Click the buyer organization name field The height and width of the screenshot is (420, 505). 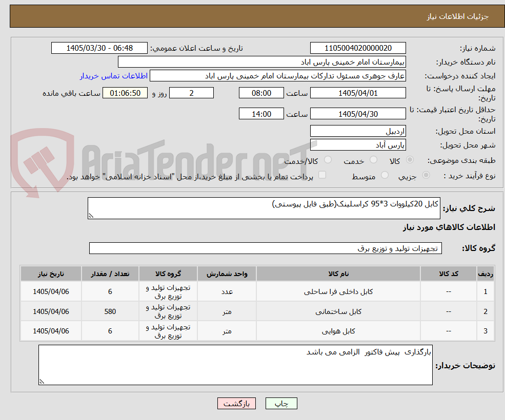tap(262, 62)
